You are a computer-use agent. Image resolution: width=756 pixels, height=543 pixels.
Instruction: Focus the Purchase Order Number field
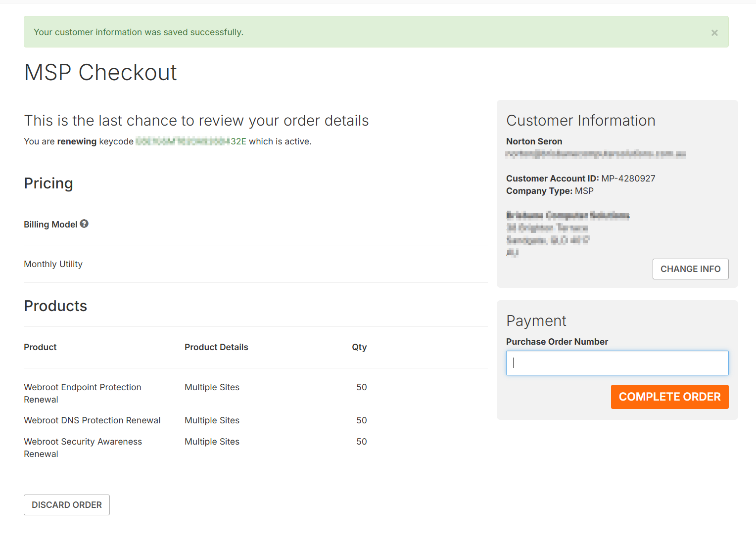pyautogui.click(x=617, y=363)
